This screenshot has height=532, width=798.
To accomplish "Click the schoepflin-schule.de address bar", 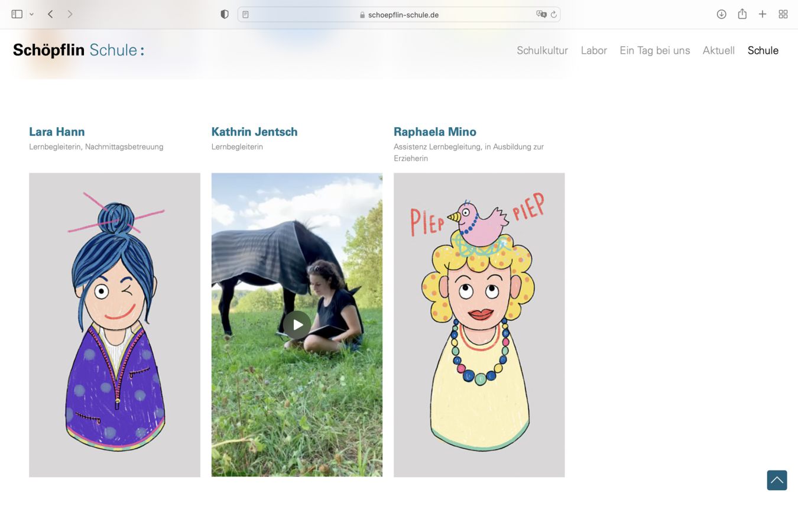I will (399, 15).
